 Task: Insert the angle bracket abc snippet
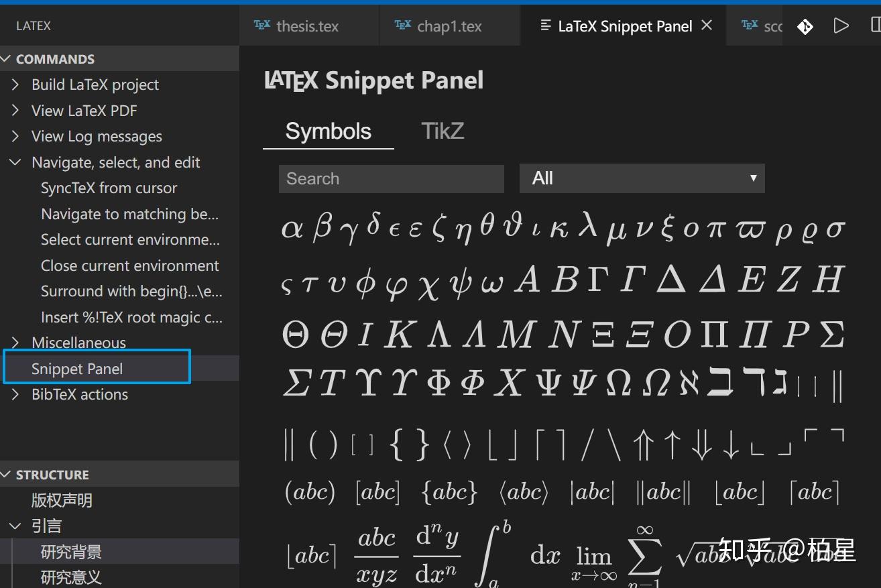click(x=524, y=491)
